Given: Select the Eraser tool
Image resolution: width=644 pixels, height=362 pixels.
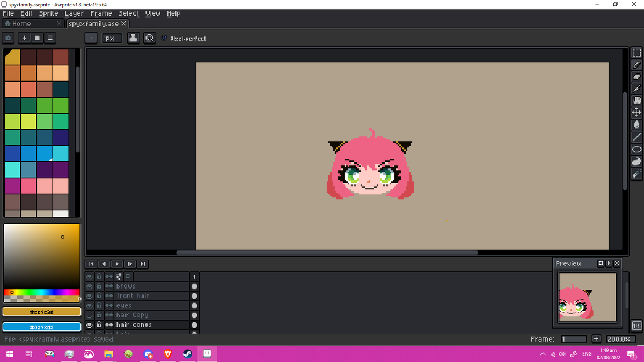Looking at the screenshot, I should (636, 77).
